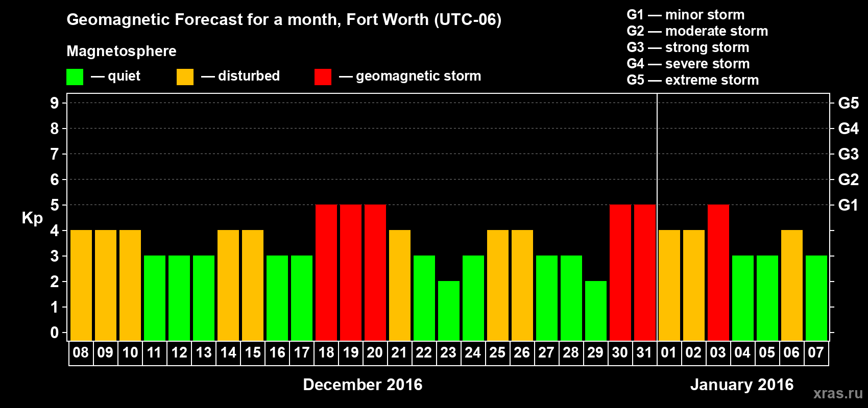Click the Kp axis value 9
The image size is (868, 408).
coord(55,103)
